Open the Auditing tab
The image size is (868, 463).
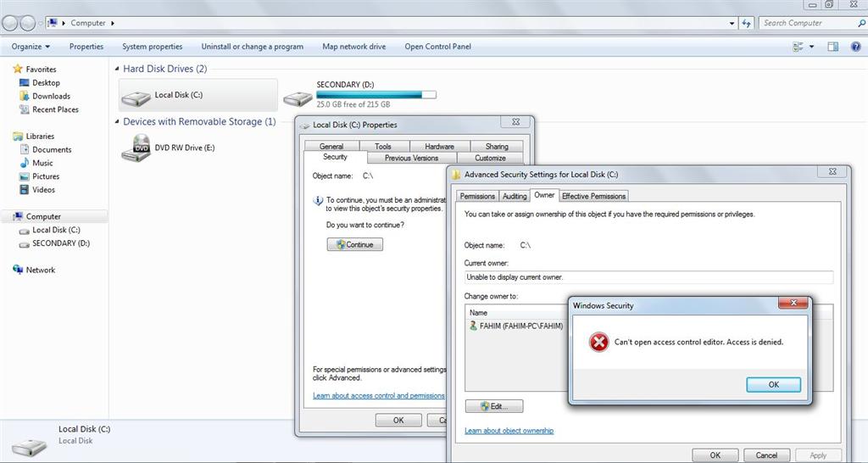515,196
